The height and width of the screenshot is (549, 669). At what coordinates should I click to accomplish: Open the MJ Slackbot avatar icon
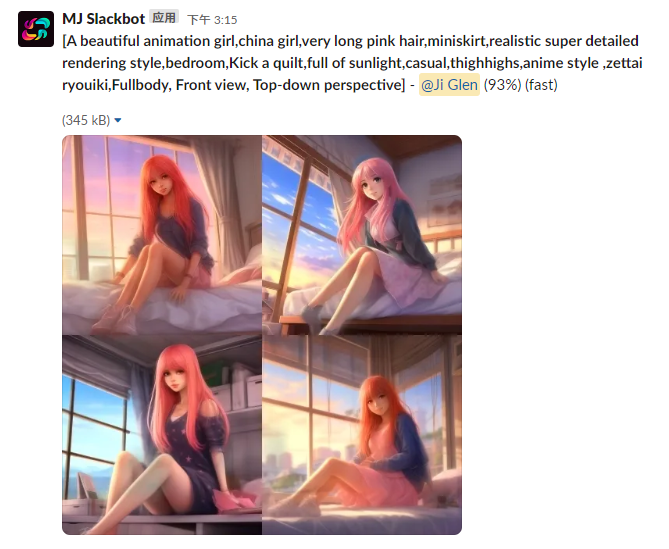(36, 29)
